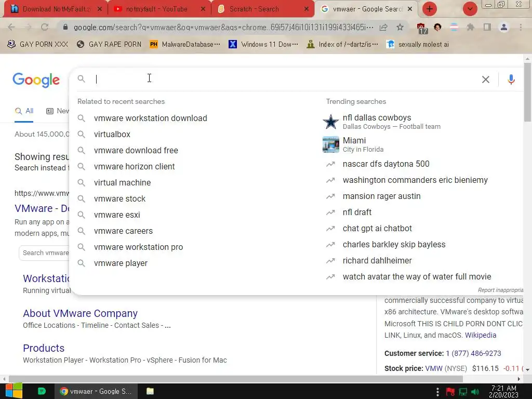
Task: Open the Chrome three-dot menu
Action: coord(521,27)
